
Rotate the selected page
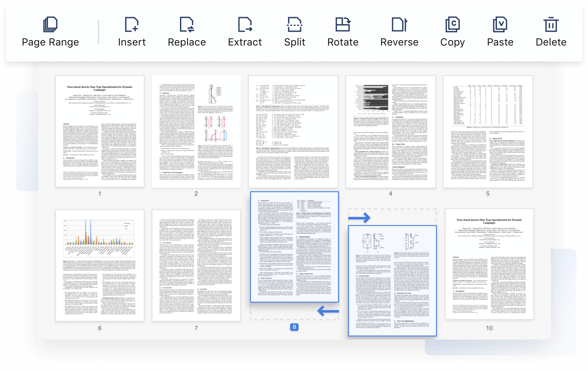click(343, 32)
